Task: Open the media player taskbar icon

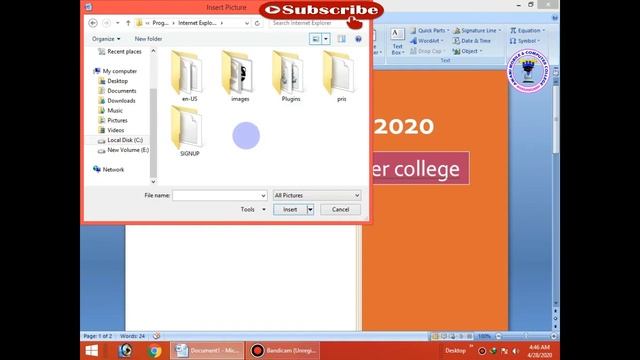Action: tap(125, 351)
